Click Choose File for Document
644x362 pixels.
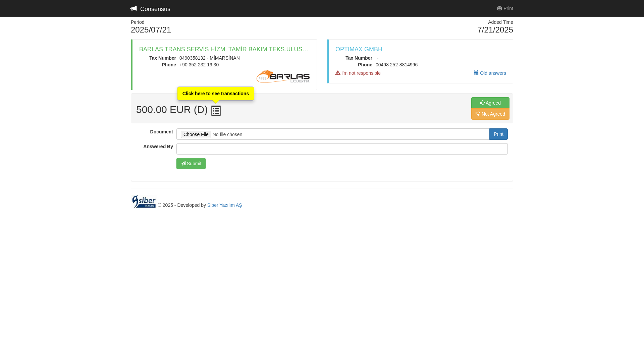click(196, 134)
